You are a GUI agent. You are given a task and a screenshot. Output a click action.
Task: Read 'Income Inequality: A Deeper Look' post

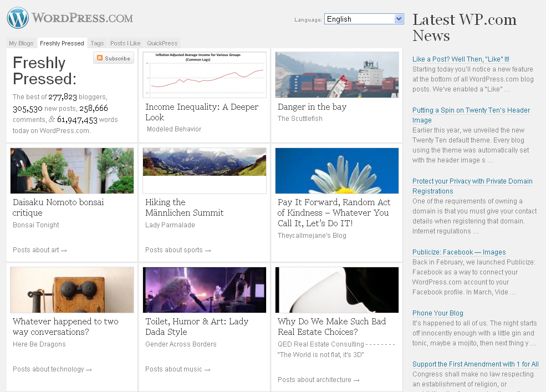tap(202, 112)
